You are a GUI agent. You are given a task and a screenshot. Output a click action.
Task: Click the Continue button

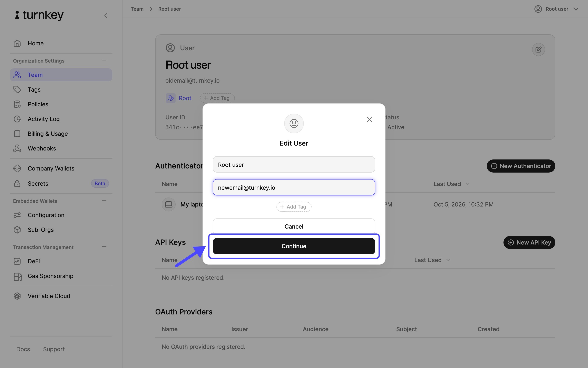click(x=294, y=246)
